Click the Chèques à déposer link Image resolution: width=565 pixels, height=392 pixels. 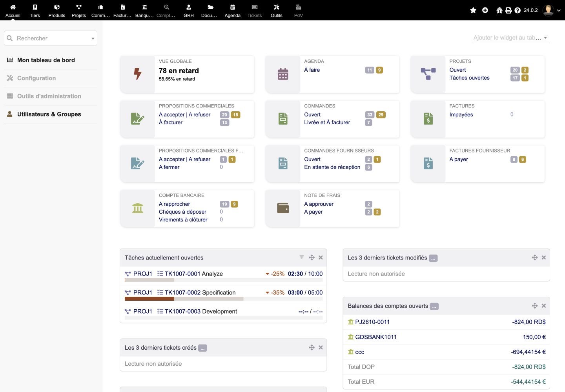182,212
